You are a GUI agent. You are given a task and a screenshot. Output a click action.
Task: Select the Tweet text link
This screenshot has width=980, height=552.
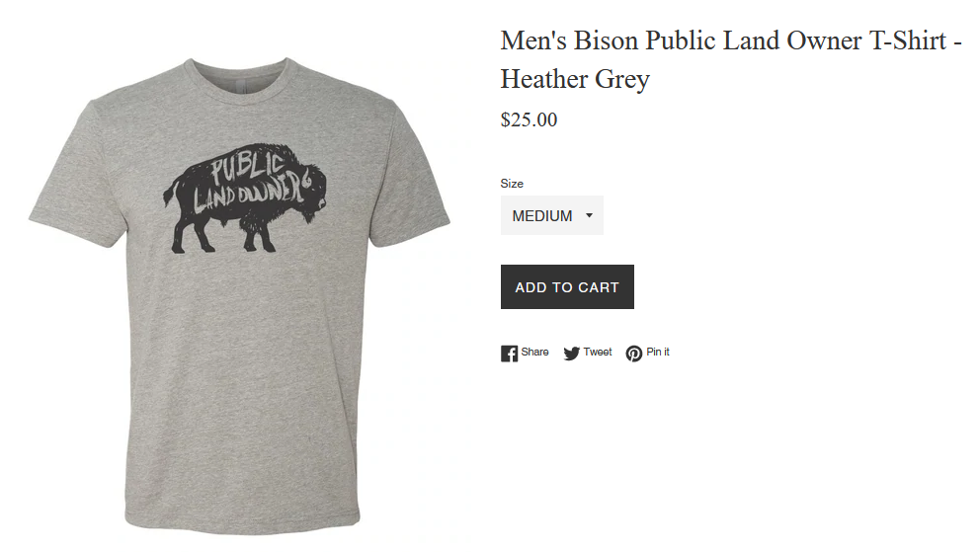[598, 353]
